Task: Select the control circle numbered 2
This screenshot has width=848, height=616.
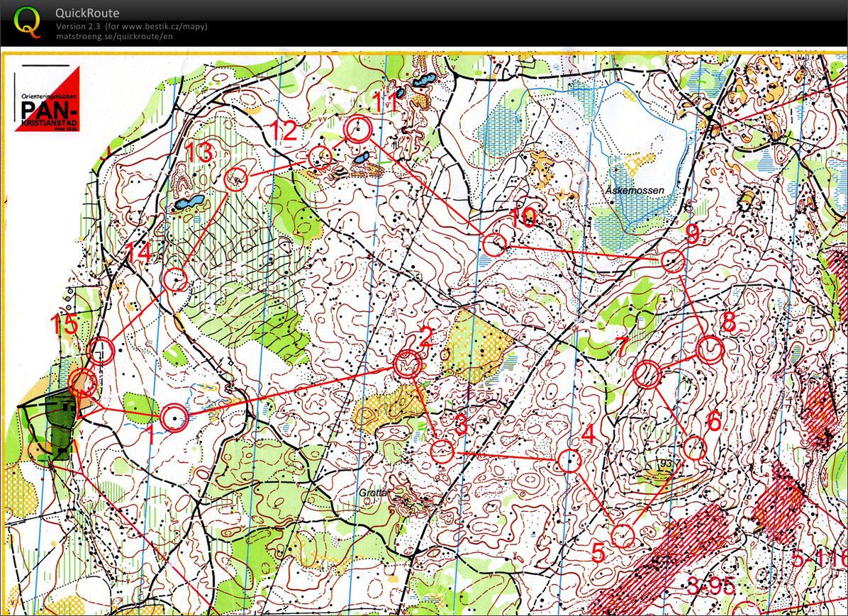Action: coord(407,364)
